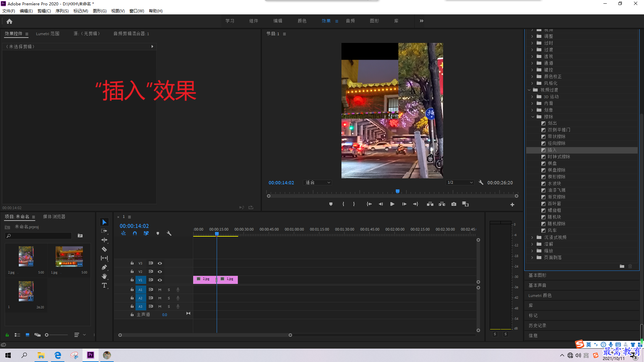
Task: Click Mark Out button
Action: click(x=354, y=204)
